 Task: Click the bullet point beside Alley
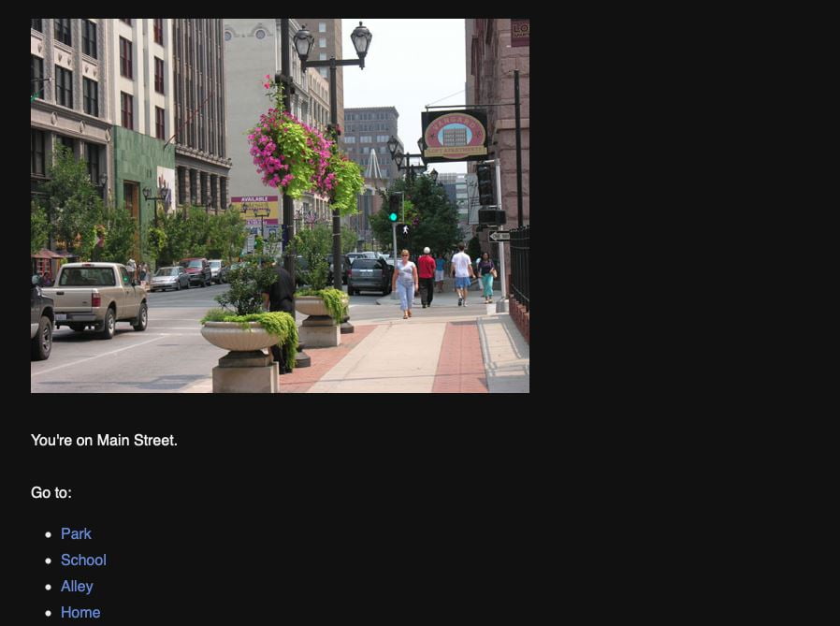click(48, 587)
